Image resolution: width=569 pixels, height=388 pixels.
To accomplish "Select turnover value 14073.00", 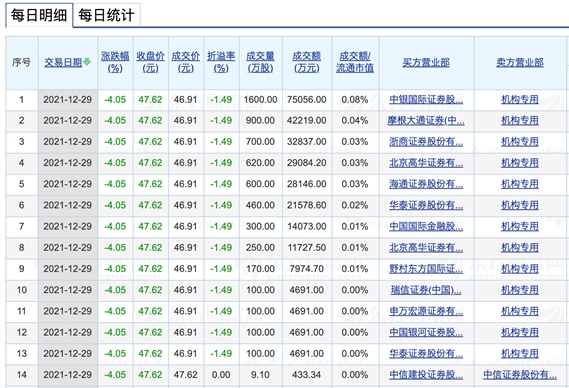I will pyautogui.click(x=307, y=226).
